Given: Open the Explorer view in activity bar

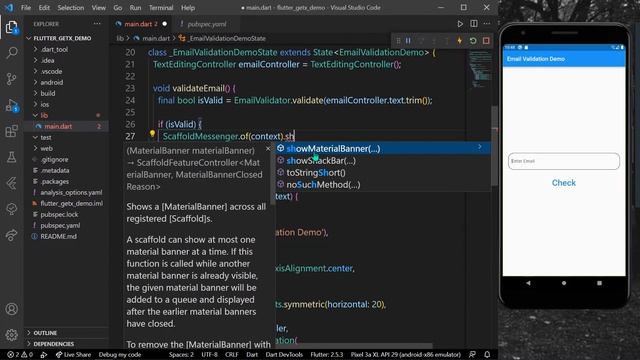Looking at the screenshot, I should [x=11, y=27].
